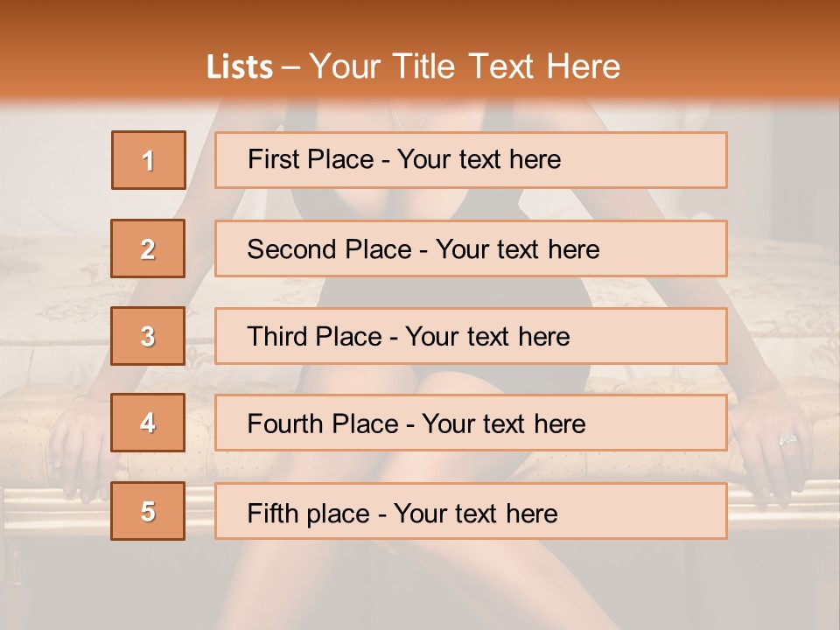The height and width of the screenshot is (630, 840).
Task: Click the number 3 list marker
Action: coord(148,336)
